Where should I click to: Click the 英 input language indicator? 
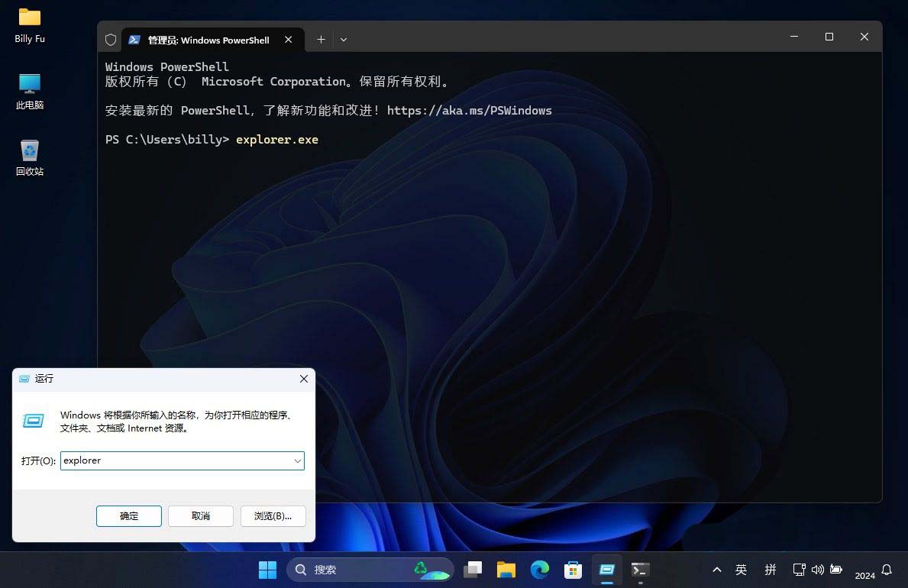click(742, 570)
